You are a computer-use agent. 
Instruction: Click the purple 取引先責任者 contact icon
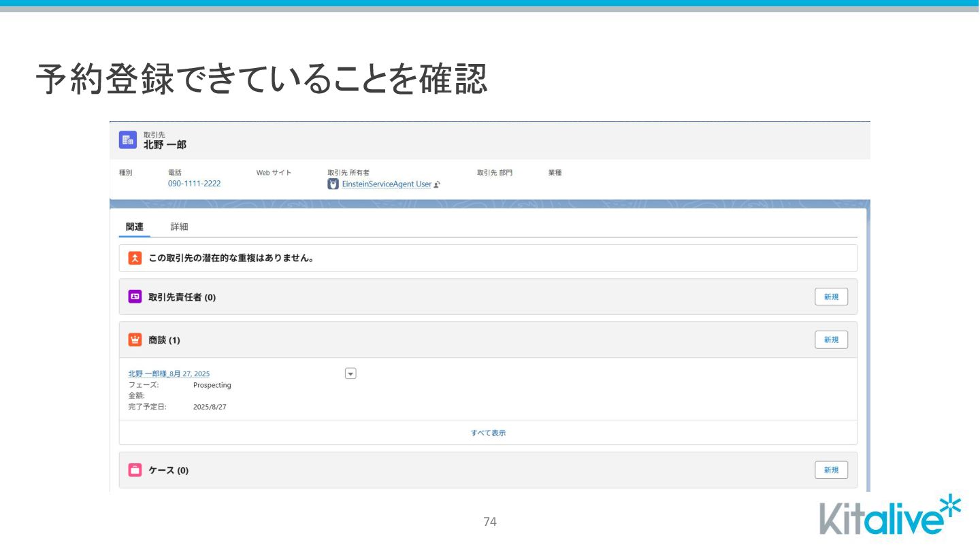(x=135, y=297)
